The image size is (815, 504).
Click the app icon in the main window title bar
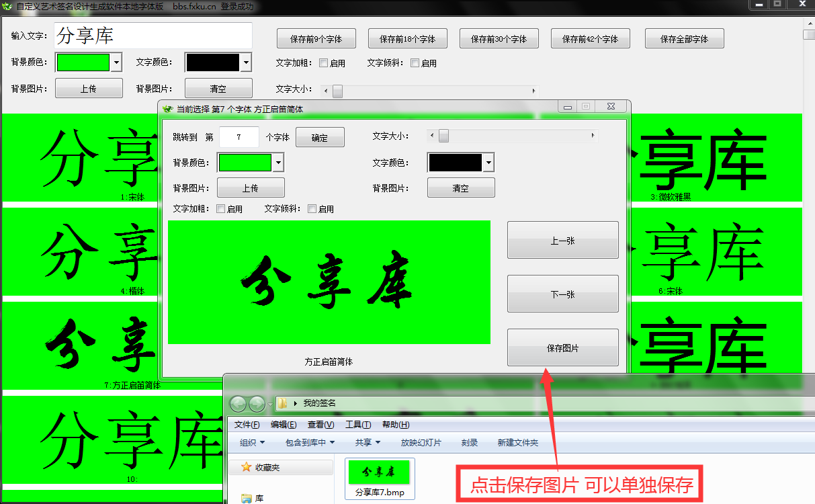tap(7, 7)
